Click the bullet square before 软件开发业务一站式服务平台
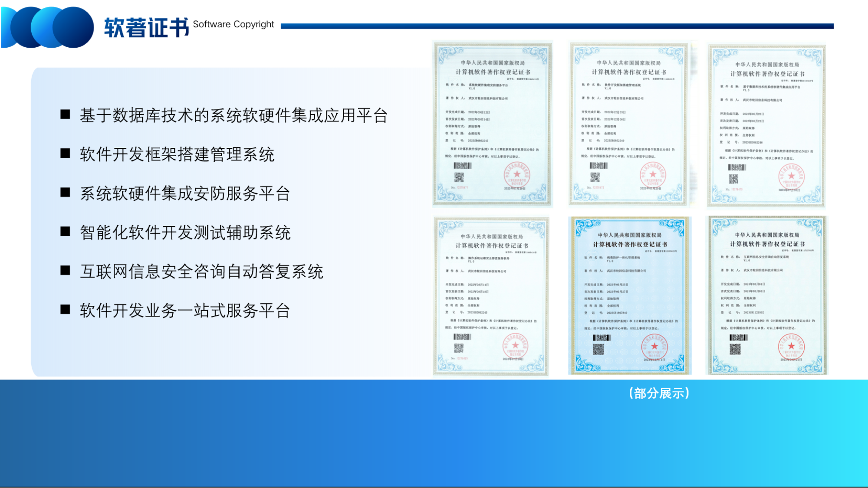 coord(66,310)
